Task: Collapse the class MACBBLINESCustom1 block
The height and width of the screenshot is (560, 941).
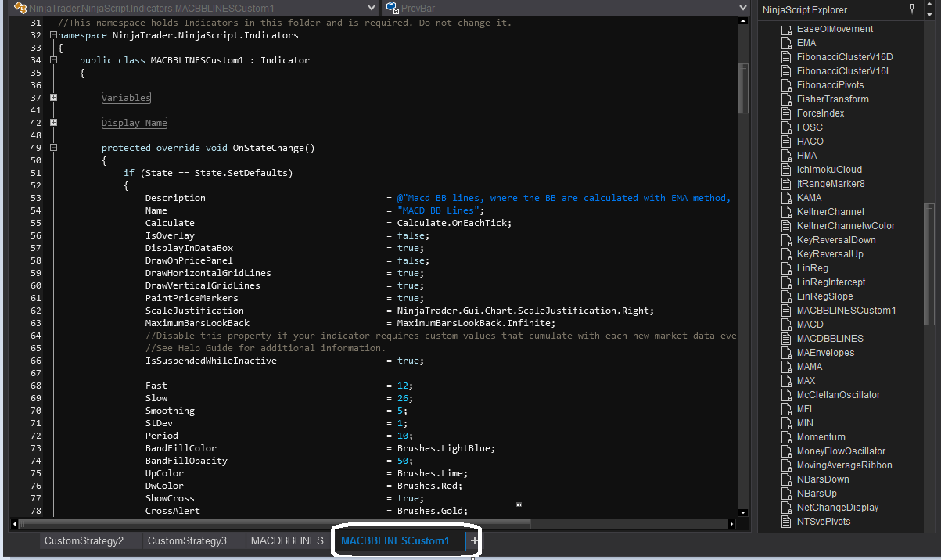Action: click(x=53, y=60)
